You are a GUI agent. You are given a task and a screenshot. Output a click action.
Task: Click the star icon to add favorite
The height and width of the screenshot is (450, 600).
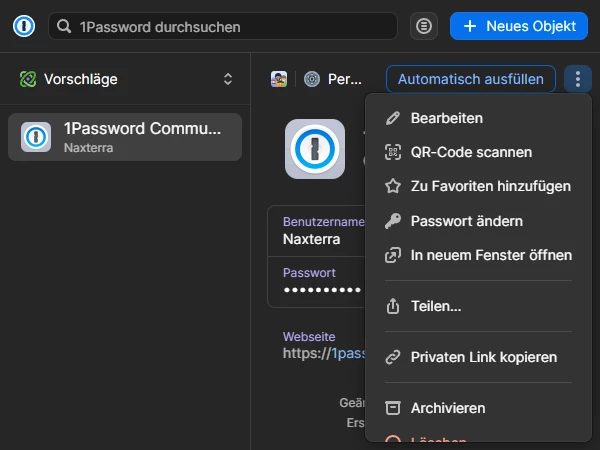coord(393,186)
